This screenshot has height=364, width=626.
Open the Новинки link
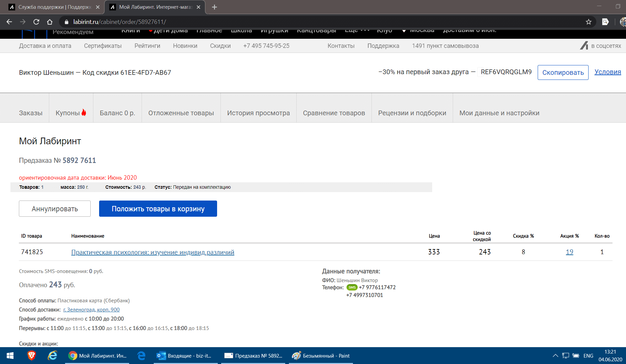pos(185,46)
